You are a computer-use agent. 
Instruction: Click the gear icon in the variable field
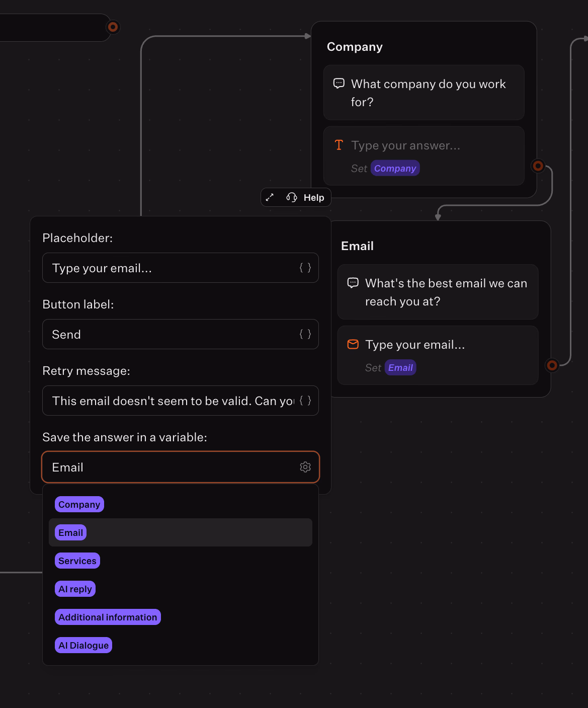click(305, 467)
